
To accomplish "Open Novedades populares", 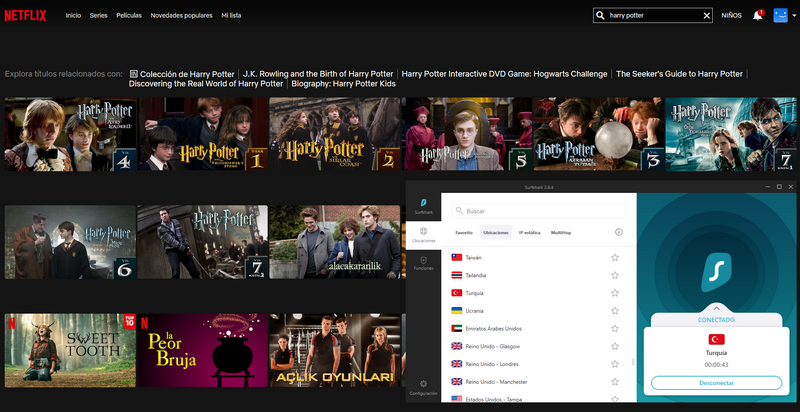I will (181, 16).
